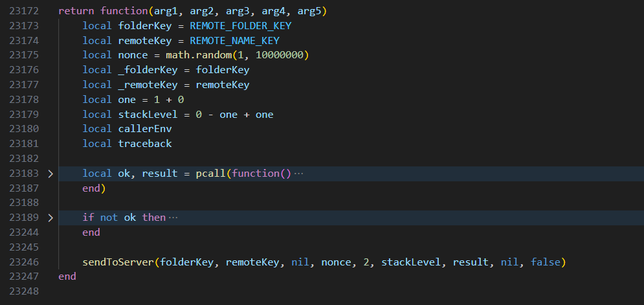
Task: Click line number 23248
Action: (x=24, y=291)
